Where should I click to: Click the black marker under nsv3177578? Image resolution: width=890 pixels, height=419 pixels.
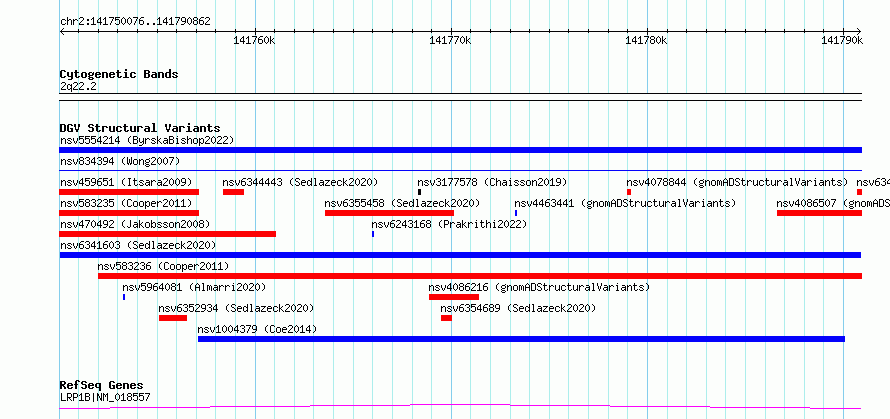[x=419, y=192]
